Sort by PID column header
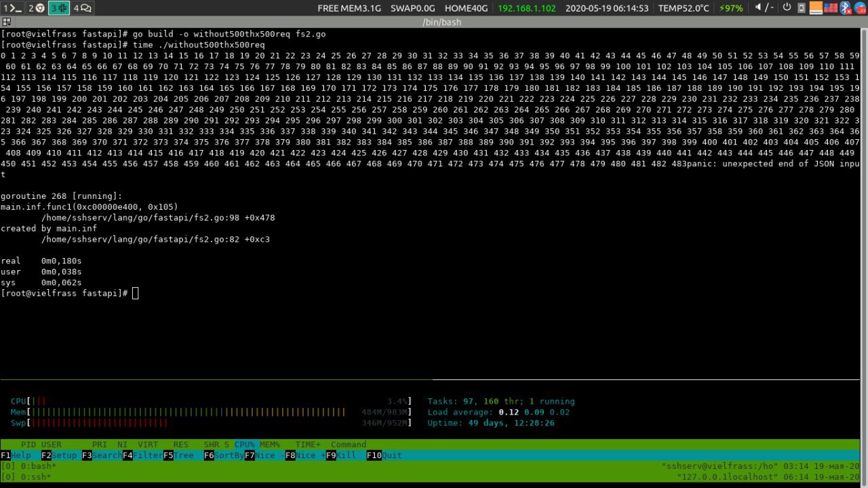This screenshot has width=868, height=488. [x=28, y=445]
